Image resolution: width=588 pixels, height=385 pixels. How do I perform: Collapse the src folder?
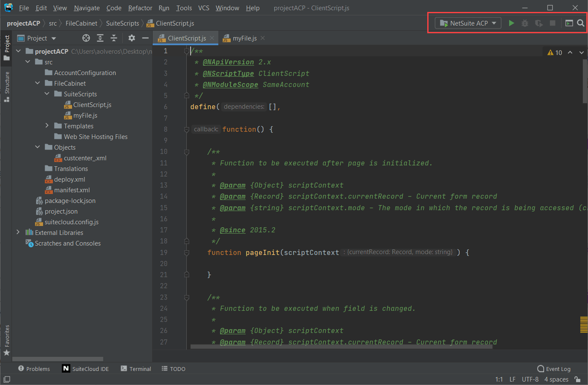28,62
